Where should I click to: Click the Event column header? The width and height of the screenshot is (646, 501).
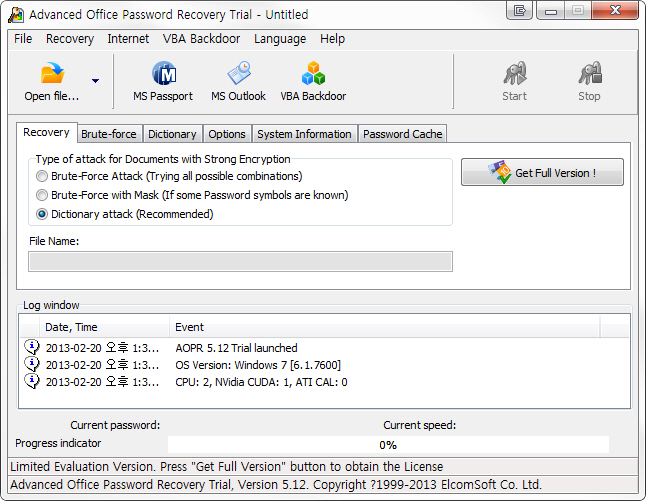tap(384, 327)
